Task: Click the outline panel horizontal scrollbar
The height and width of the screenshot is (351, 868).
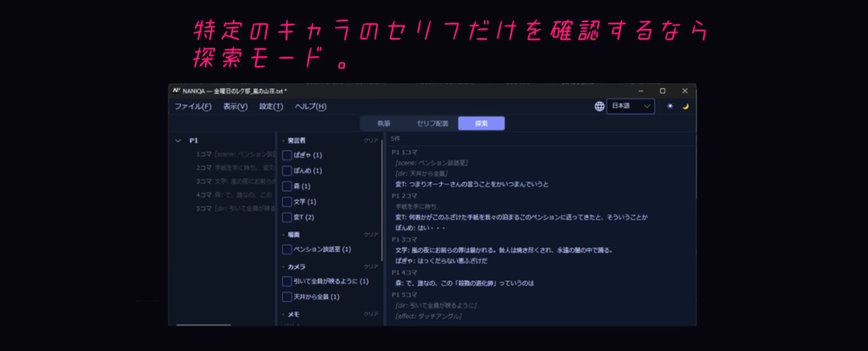Action: coord(203,325)
